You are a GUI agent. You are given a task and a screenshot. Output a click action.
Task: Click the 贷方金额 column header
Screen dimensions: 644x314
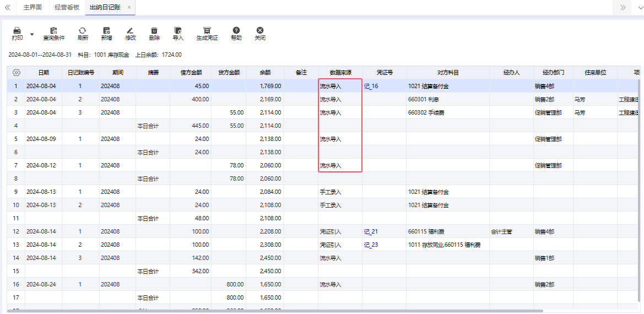pyautogui.click(x=229, y=73)
